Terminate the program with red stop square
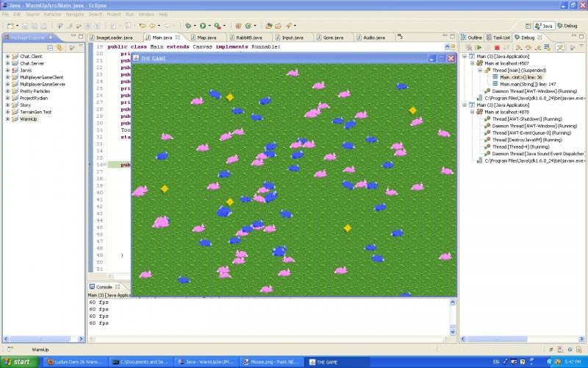The height and width of the screenshot is (368, 588). [497, 48]
